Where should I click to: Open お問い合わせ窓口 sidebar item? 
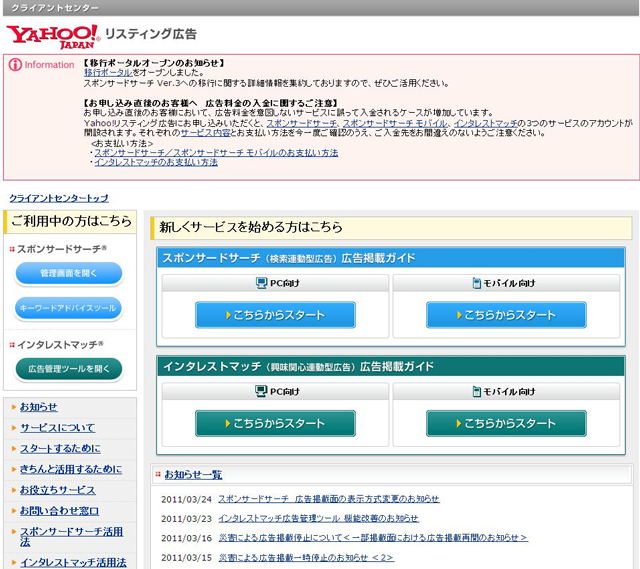[x=59, y=511]
